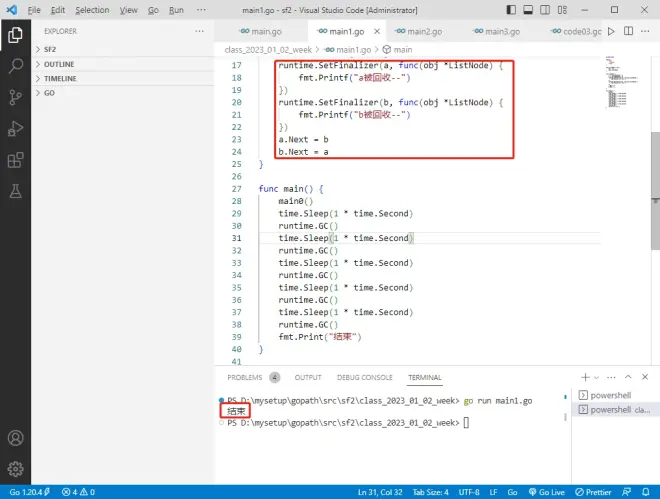Select the first powershell terminal

coord(615,395)
